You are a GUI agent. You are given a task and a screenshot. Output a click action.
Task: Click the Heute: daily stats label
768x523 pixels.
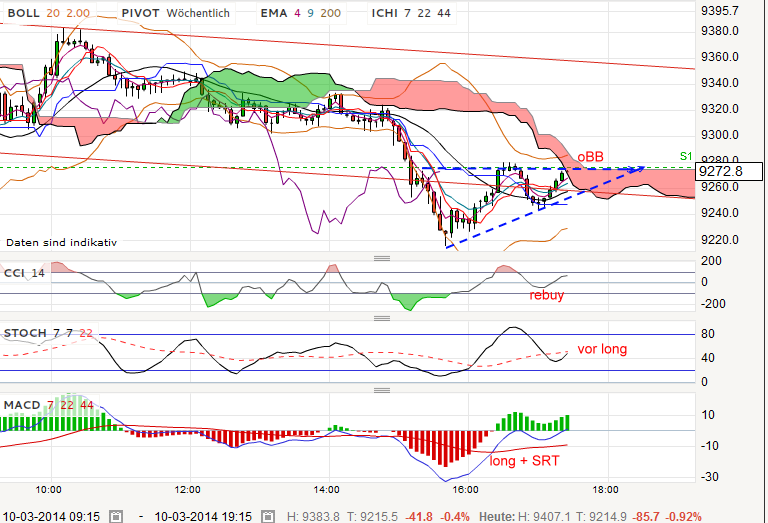[497, 517]
